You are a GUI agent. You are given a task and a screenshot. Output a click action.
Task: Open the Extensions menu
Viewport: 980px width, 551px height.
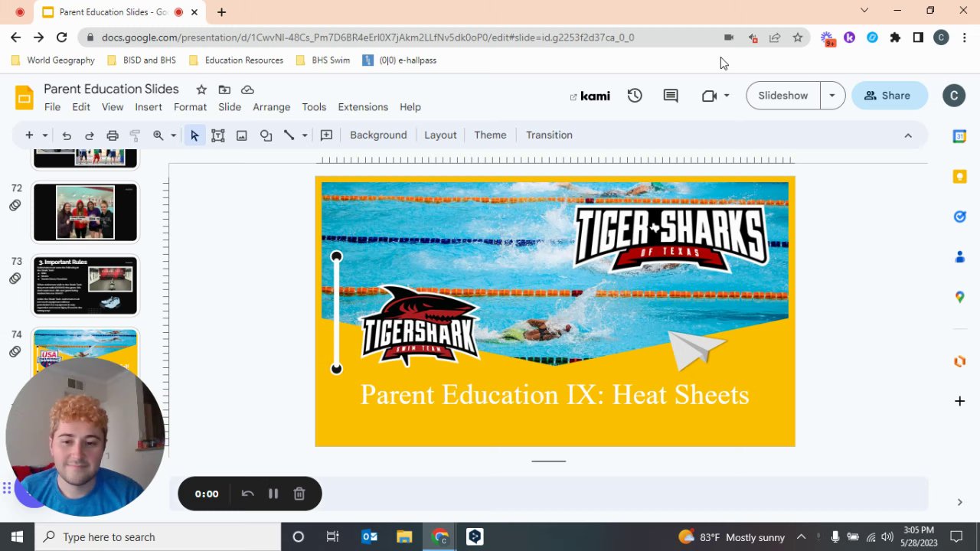363,107
